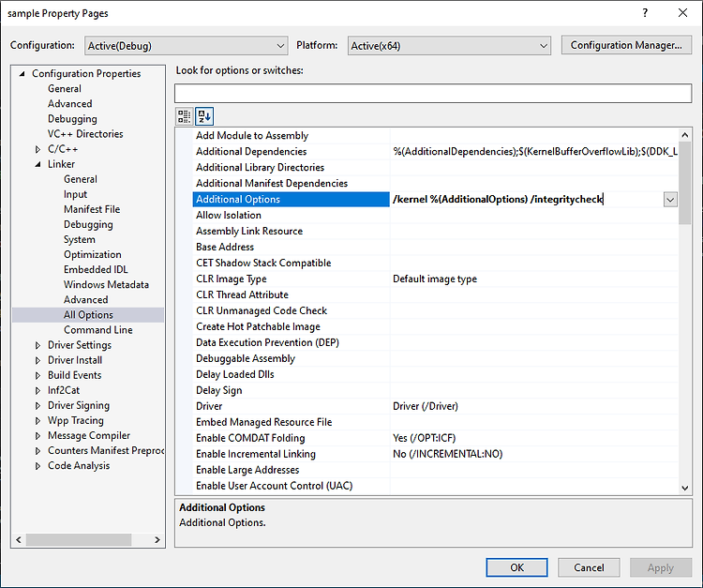Select Delay Loaded Dlls property
Viewport: 703px width, 588px height.
(x=435, y=374)
